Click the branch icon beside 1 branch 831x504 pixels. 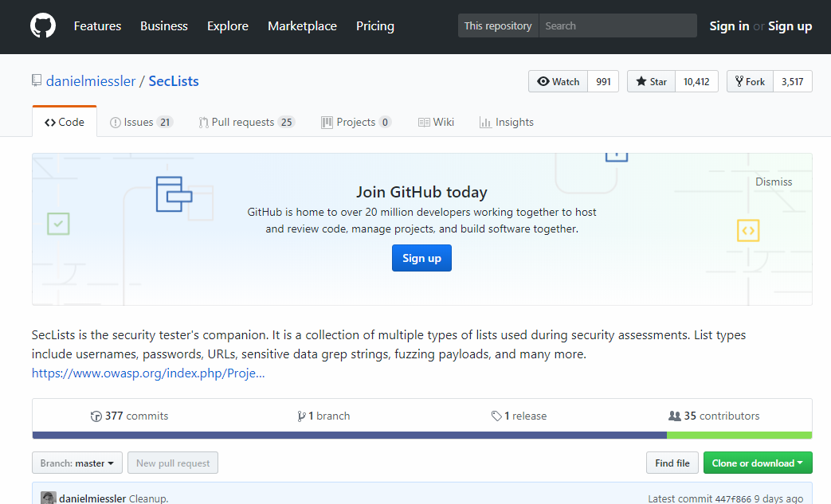[301, 416]
